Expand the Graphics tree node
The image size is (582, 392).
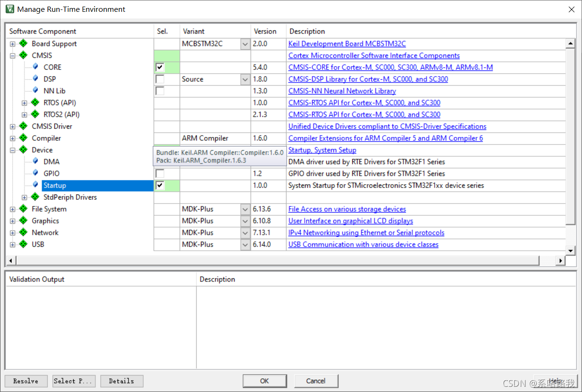click(13, 221)
